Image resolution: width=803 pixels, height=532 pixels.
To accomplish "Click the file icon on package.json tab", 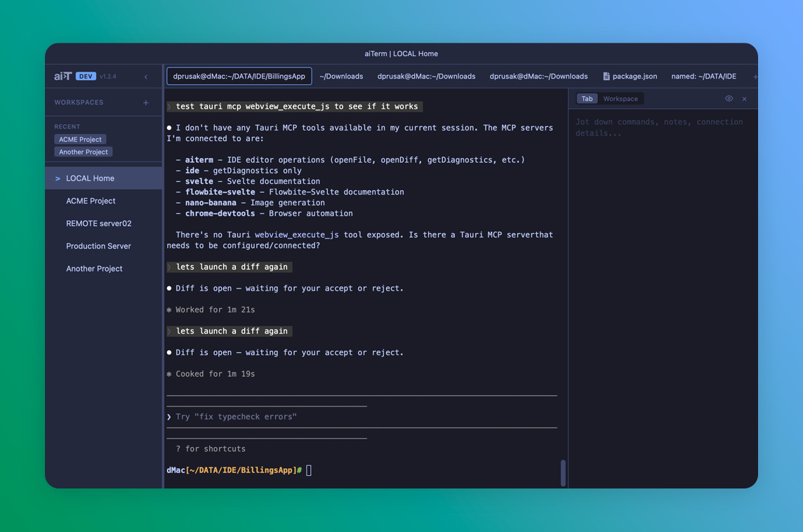I will tap(606, 77).
